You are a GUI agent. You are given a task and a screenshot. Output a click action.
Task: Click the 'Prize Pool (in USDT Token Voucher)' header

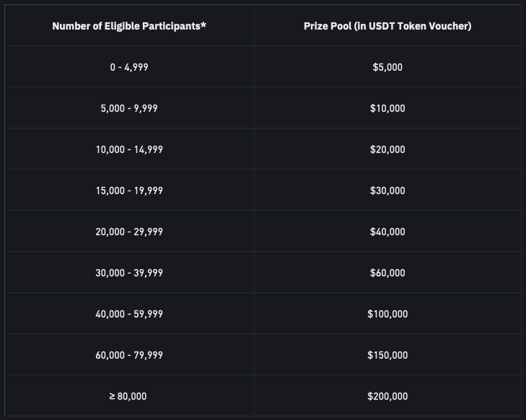tap(387, 26)
